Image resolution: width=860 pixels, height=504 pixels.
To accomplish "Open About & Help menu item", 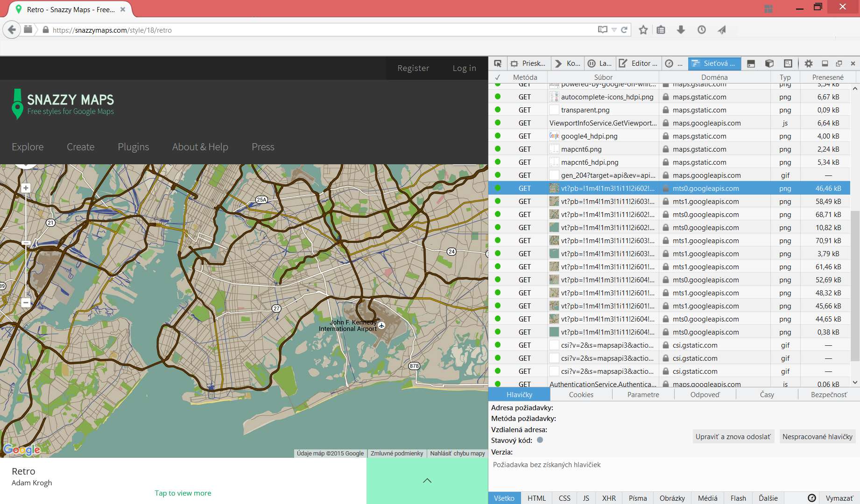I will [x=200, y=147].
